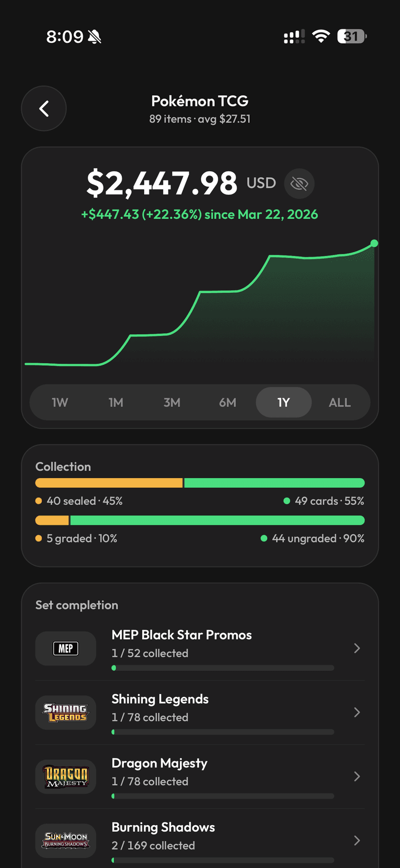Open the MEP Black Star Promos logo

point(66,648)
